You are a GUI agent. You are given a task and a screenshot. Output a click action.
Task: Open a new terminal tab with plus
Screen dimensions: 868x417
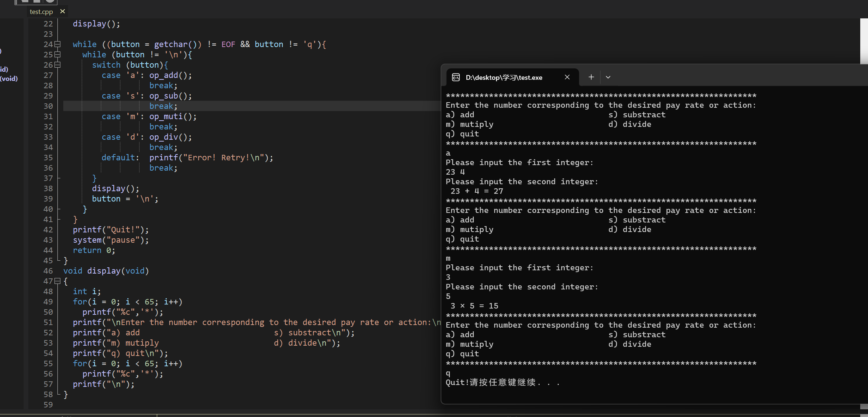pos(591,77)
